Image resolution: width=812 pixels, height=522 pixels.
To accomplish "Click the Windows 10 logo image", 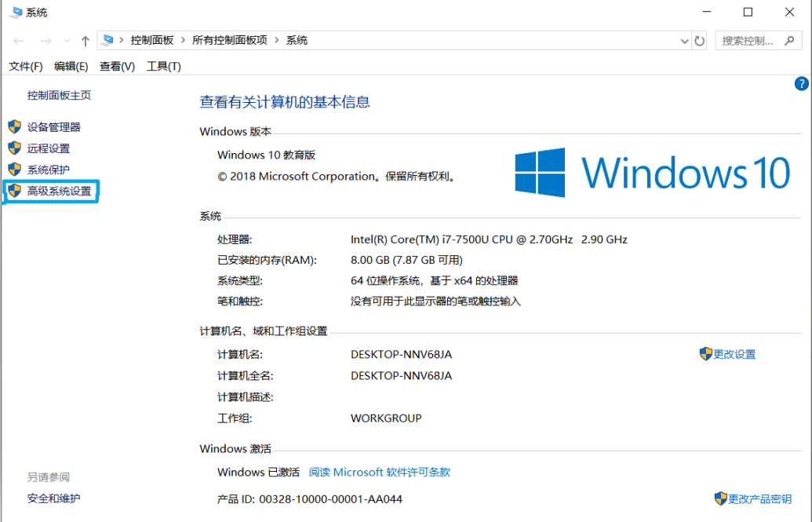I will click(653, 173).
